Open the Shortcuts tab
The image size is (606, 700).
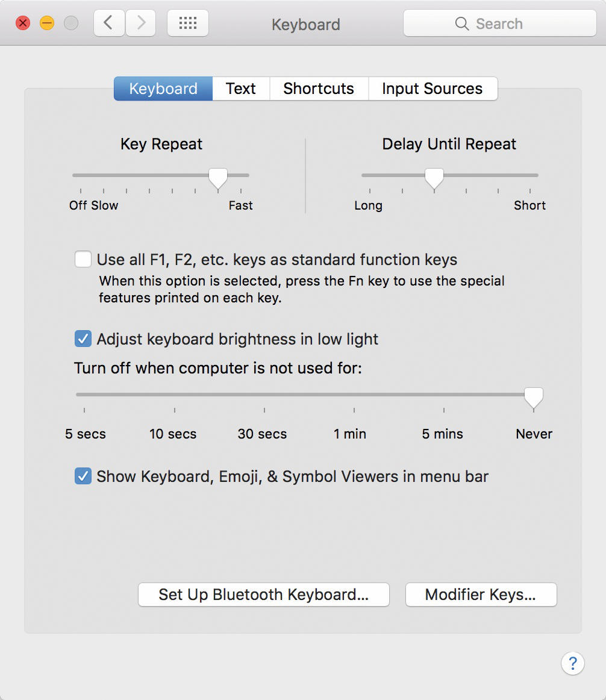click(319, 89)
